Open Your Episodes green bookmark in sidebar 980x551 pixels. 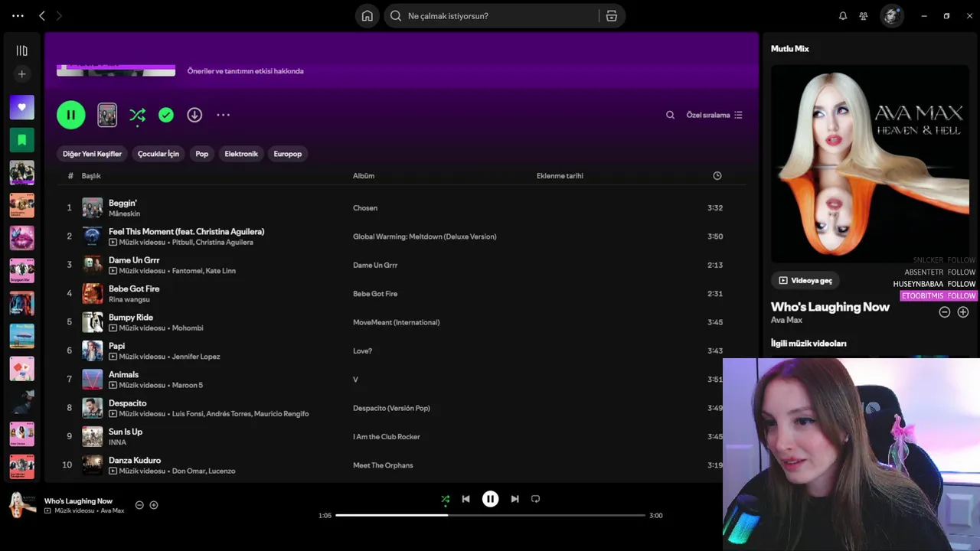pos(21,140)
